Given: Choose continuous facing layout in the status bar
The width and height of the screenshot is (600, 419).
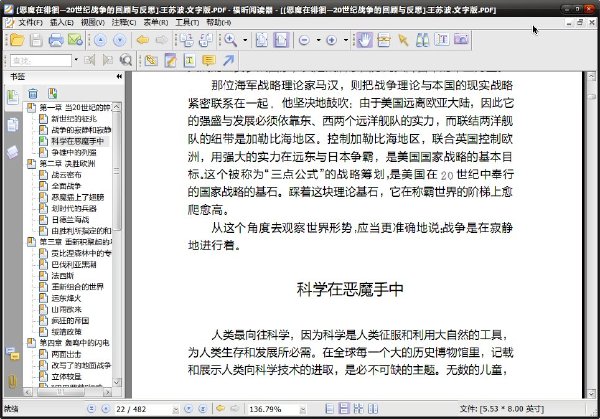Looking at the screenshot, I should pyautogui.click(x=359, y=409).
